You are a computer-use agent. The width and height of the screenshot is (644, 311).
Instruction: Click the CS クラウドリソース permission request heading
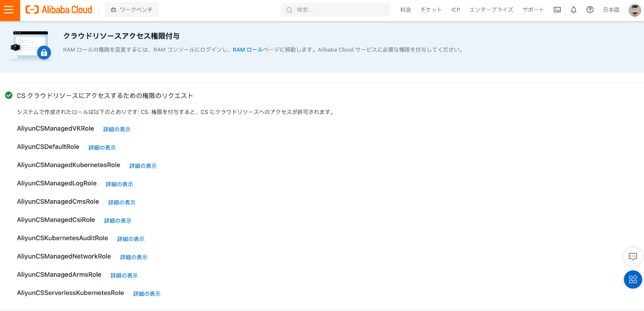coord(105,96)
